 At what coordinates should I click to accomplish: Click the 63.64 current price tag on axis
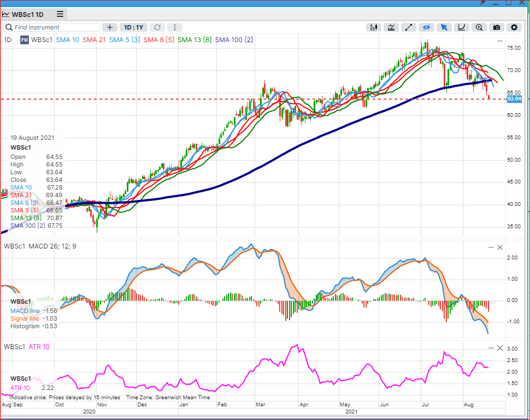[514, 99]
